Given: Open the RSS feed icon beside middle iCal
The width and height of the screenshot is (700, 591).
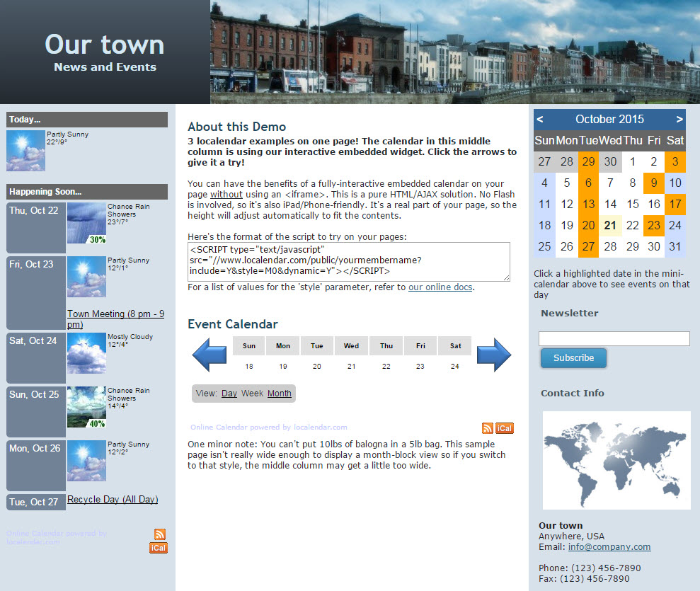Looking at the screenshot, I should click(488, 428).
